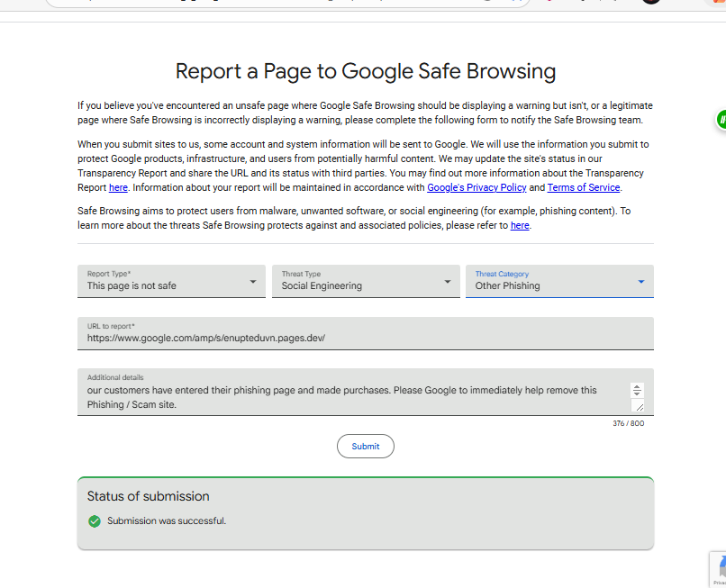Open the Threat Category dropdown

559,281
